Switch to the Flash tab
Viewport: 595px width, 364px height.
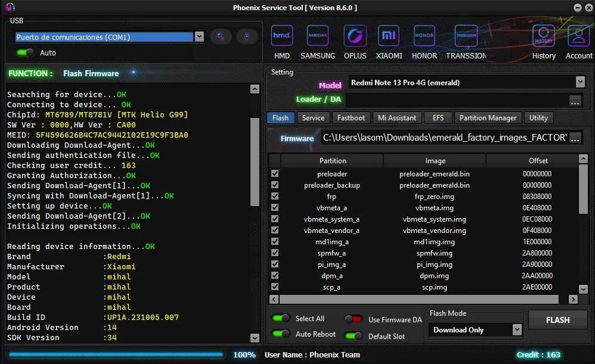[280, 118]
